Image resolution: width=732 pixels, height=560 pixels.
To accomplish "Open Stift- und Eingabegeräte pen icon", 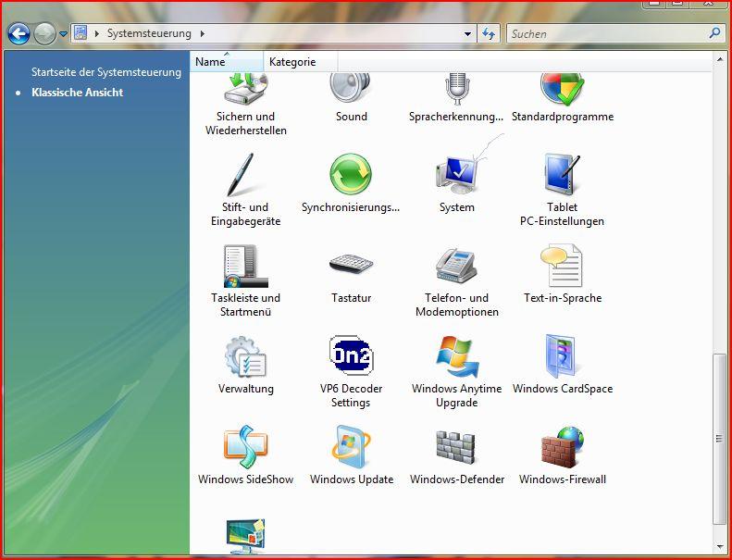I will 242,175.
